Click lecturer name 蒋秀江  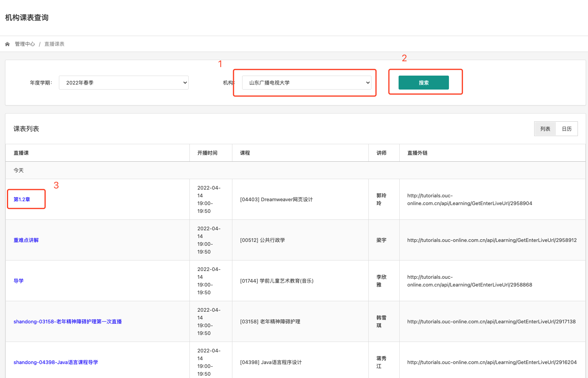tap(381, 362)
